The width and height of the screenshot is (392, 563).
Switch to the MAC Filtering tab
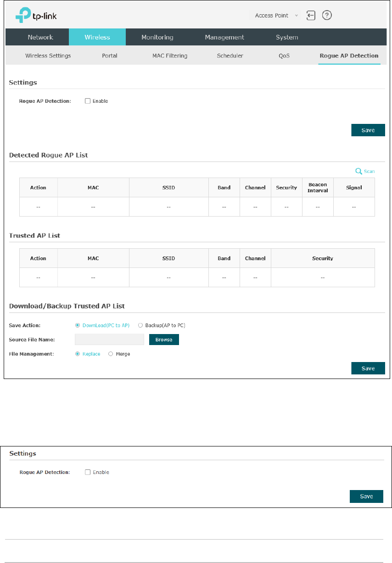170,56
